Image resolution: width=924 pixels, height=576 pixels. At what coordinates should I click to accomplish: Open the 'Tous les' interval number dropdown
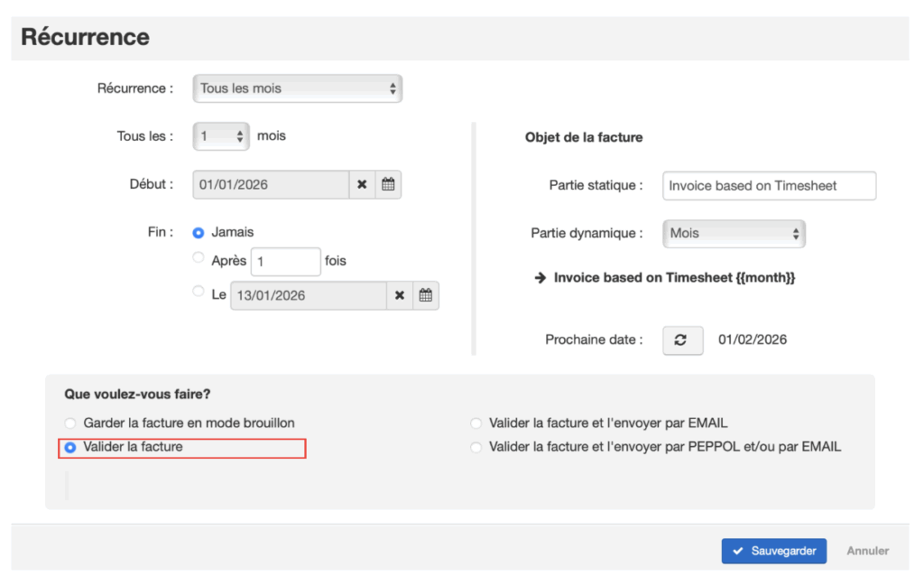(x=221, y=136)
